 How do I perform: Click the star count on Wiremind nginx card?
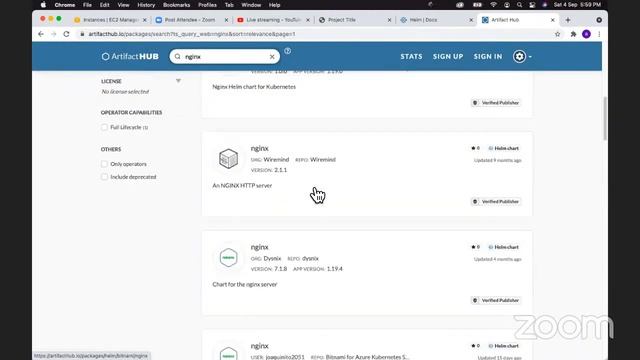[476, 148]
